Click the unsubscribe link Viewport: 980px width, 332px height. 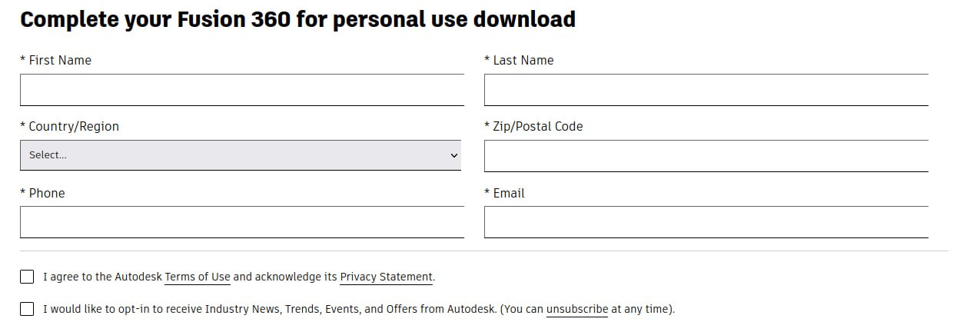pyautogui.click(x=576, y=310)
